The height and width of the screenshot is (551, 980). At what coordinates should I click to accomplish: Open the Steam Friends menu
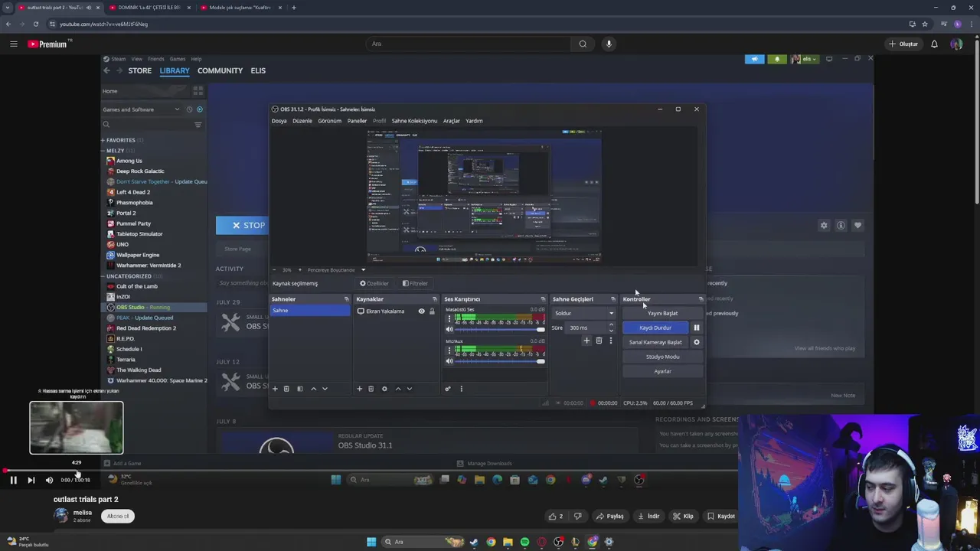click(155, 59)
